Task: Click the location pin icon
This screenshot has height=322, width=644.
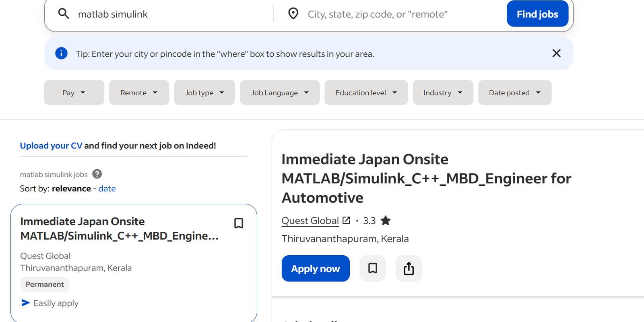Action: coord(293,14)
